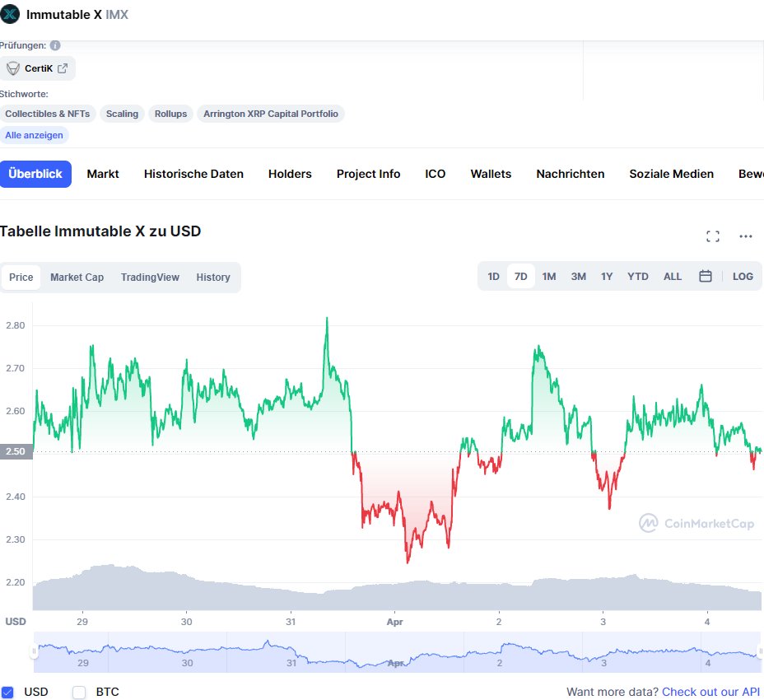
Task: Click the 29 date label on axis
Action: pyautogui.click(x=82, y=622)
